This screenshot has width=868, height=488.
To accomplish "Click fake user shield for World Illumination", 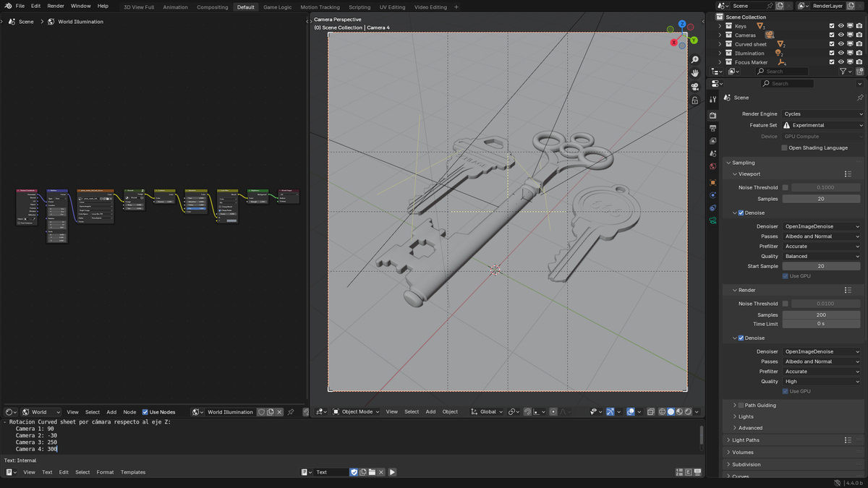I will [262, 412].
